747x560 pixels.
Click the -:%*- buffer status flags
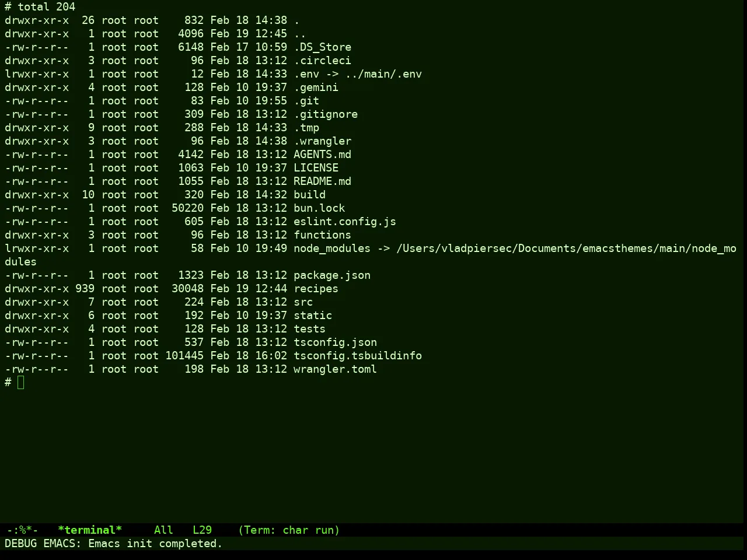click(22, 530)
